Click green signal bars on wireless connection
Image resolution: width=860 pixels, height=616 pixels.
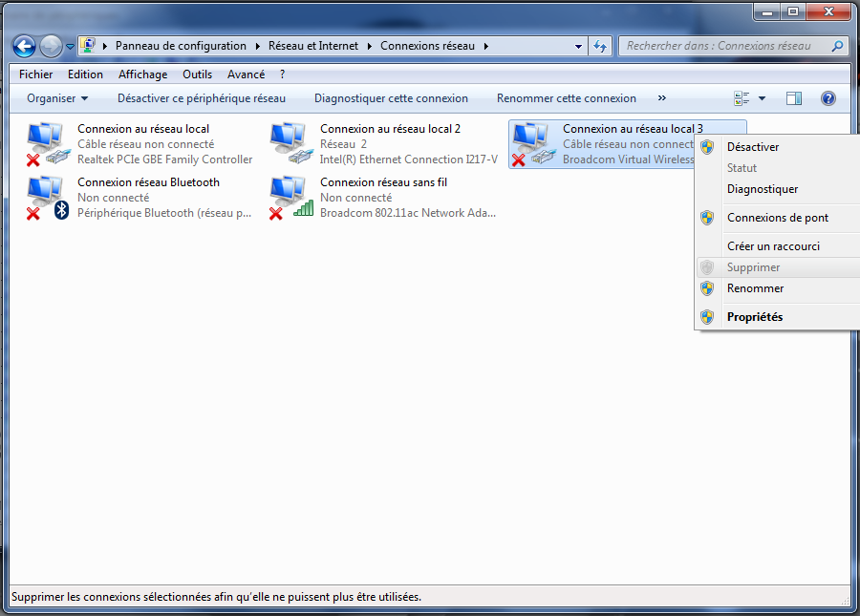(304, 208)
